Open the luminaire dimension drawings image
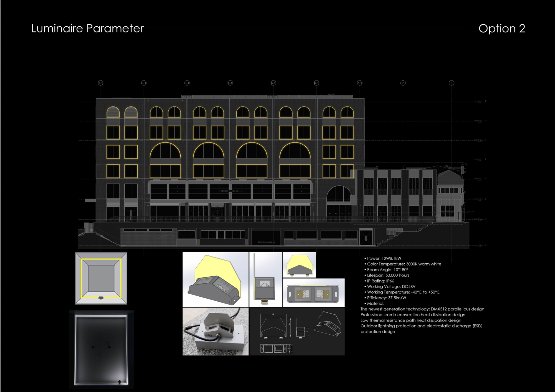555x392 pixels. point(297,331)
